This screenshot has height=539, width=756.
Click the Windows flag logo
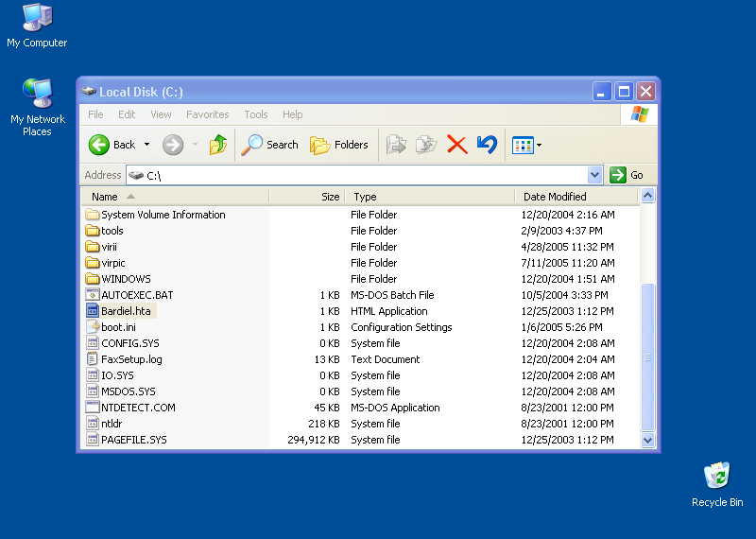640,114
